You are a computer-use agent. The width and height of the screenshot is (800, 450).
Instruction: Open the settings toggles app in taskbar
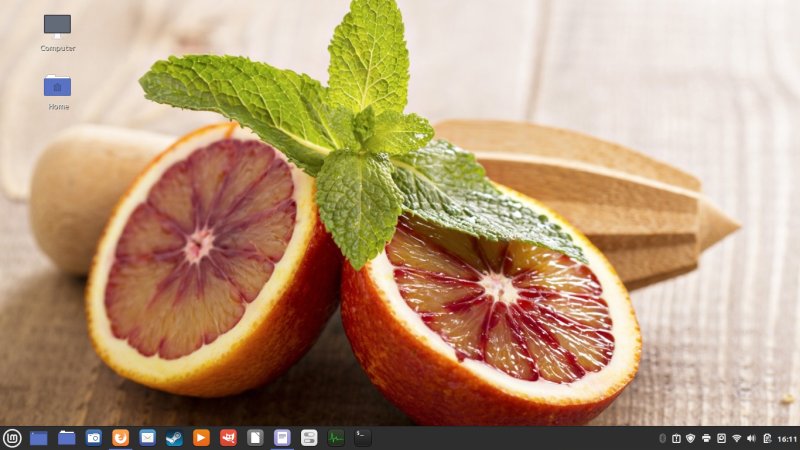pos(310,437)
